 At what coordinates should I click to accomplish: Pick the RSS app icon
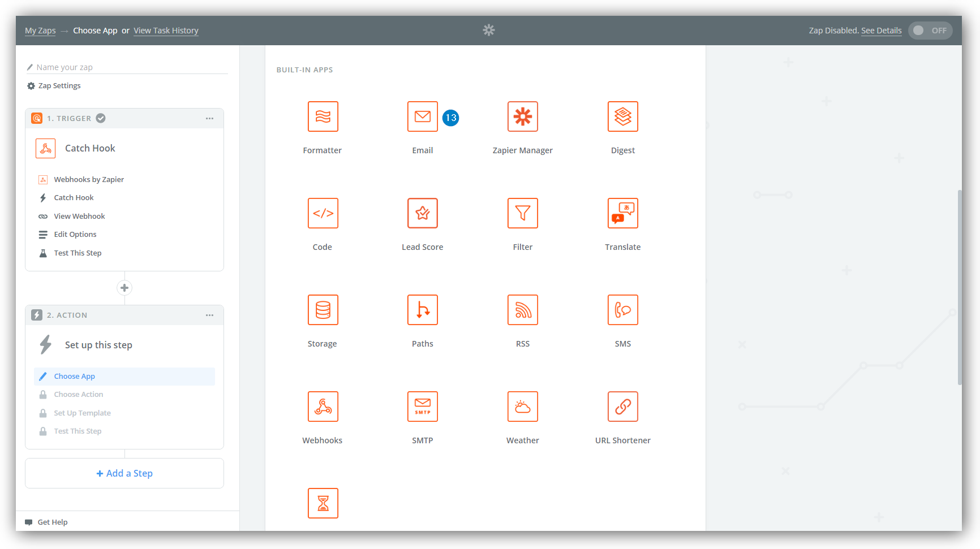523,310
